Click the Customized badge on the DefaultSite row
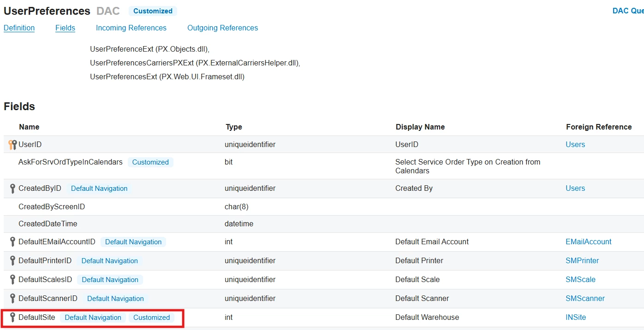Screen dimensions: 644x330 pos(151,317)
